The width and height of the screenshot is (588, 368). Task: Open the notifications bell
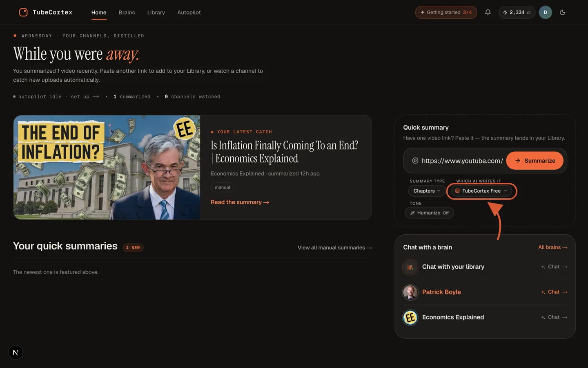coord(488,12)
